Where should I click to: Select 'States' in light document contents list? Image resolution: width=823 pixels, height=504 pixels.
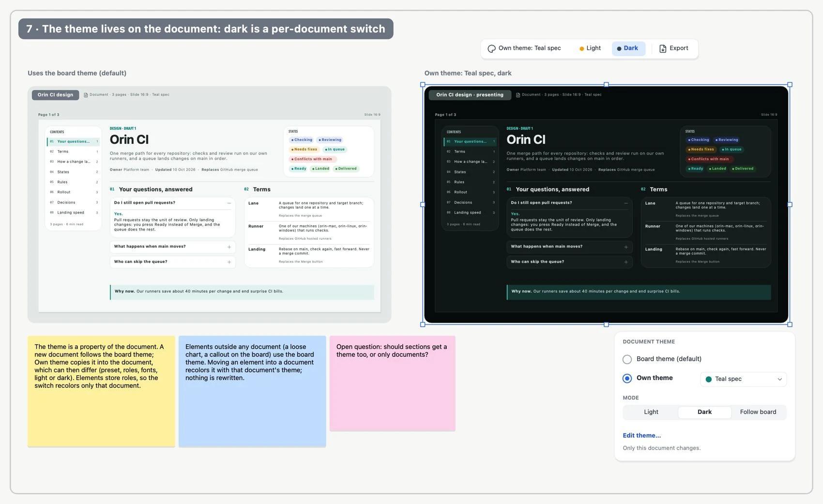click(74, 172)
